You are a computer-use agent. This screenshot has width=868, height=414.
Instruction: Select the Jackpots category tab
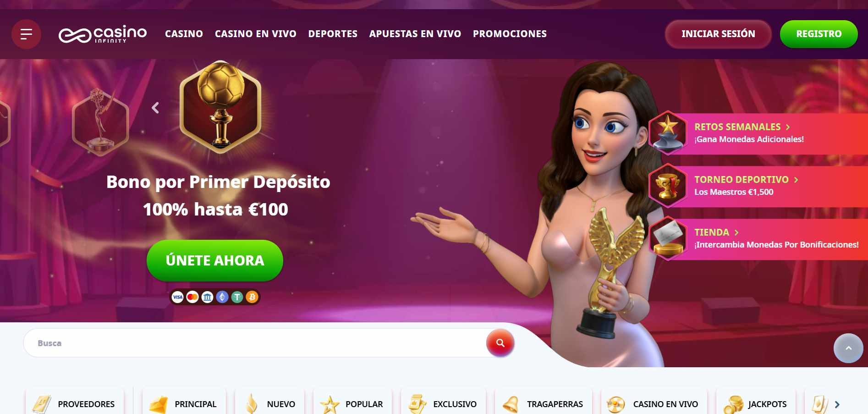point(756,404)
